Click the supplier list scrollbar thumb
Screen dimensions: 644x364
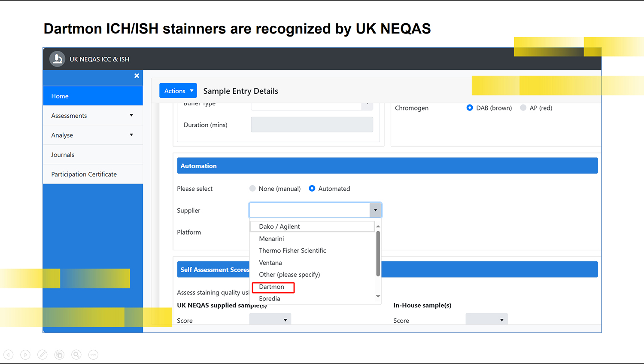tap(378, 254)
